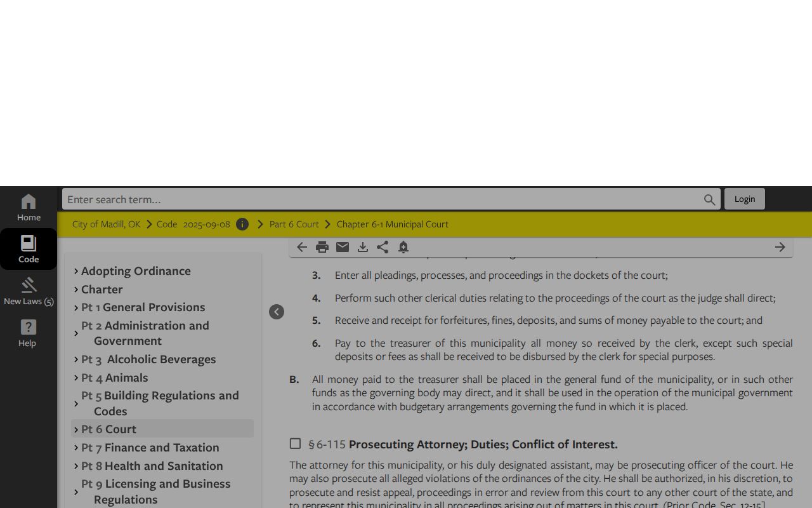The image size is (812, 508).
Task: Set an alert with bell icon
Action: click(x=403, y=247)
